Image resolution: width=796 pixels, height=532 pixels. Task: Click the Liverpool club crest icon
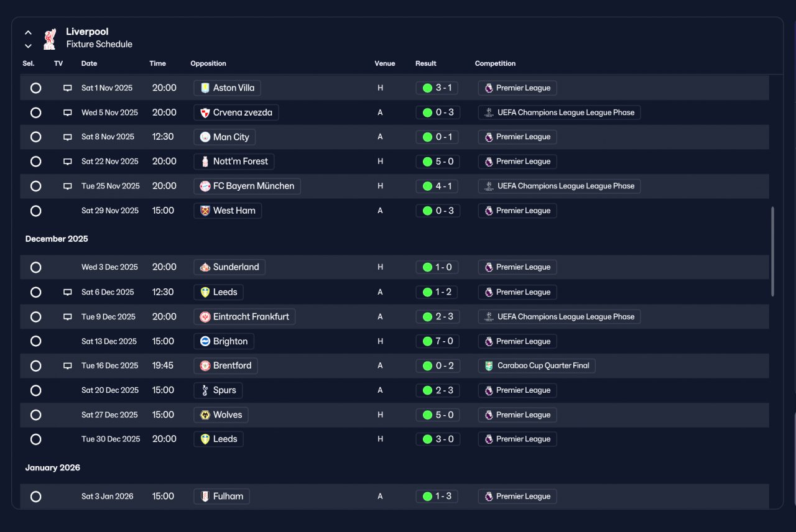(x=50, y=38)
